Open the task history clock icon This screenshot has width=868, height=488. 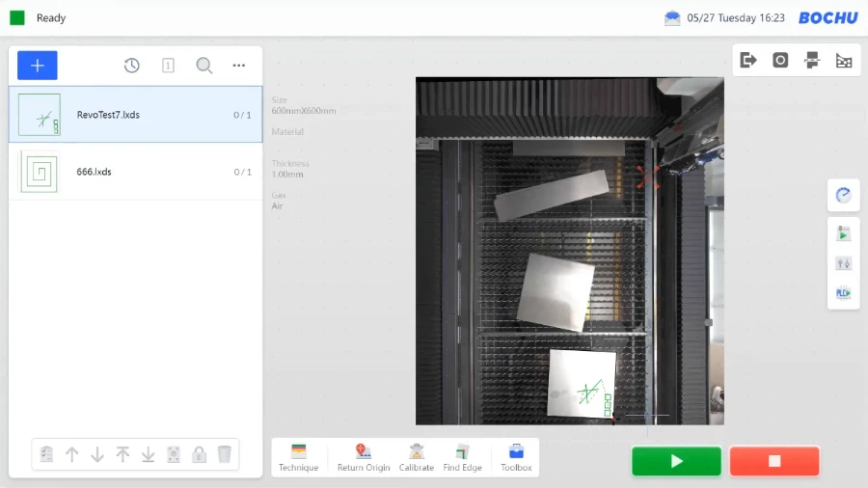[x=132, y=66]
